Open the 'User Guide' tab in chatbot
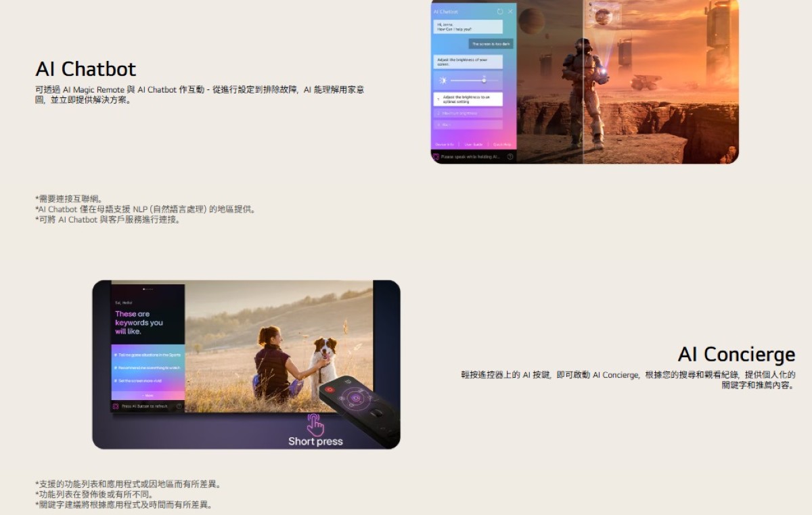The height and width of the screenshot is (515, 812). coord(473,144)
